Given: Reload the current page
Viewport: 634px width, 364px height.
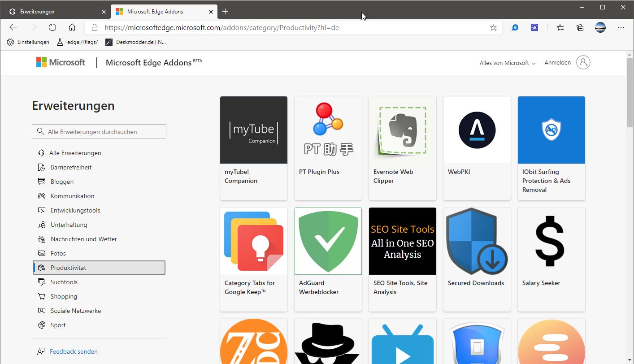Looking at the screenshot, I should click(52, 27).
